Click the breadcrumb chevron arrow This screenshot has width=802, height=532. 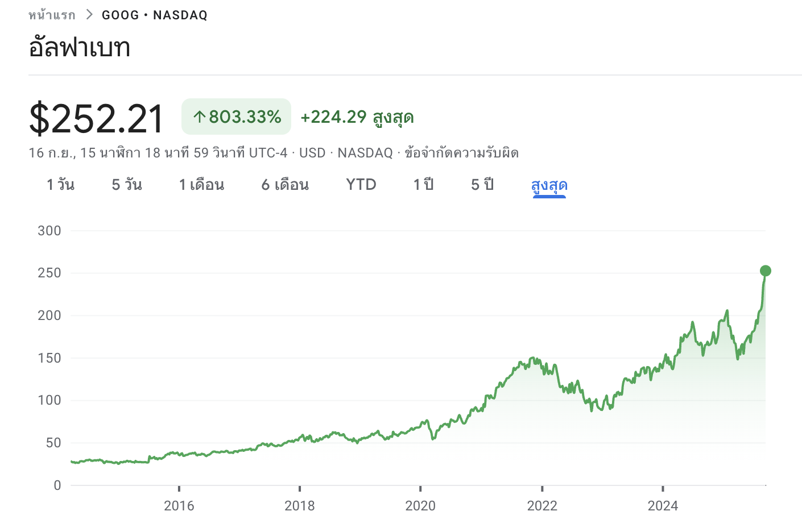coord(89,15)
